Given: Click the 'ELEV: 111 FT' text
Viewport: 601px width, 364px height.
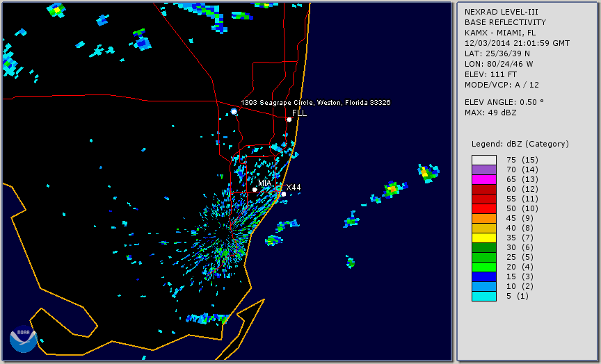Looking at the screenshot, I should point(490,74).
